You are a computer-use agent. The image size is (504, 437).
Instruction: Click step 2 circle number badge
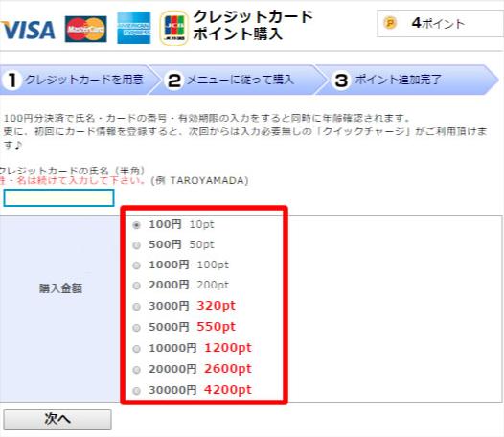174,80
